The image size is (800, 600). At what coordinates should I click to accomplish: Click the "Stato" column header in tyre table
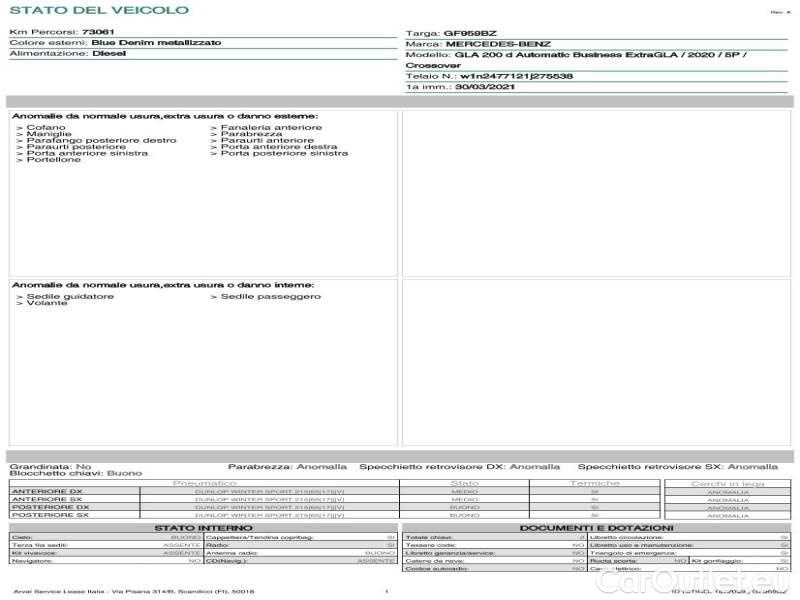(x=464, y=483)
